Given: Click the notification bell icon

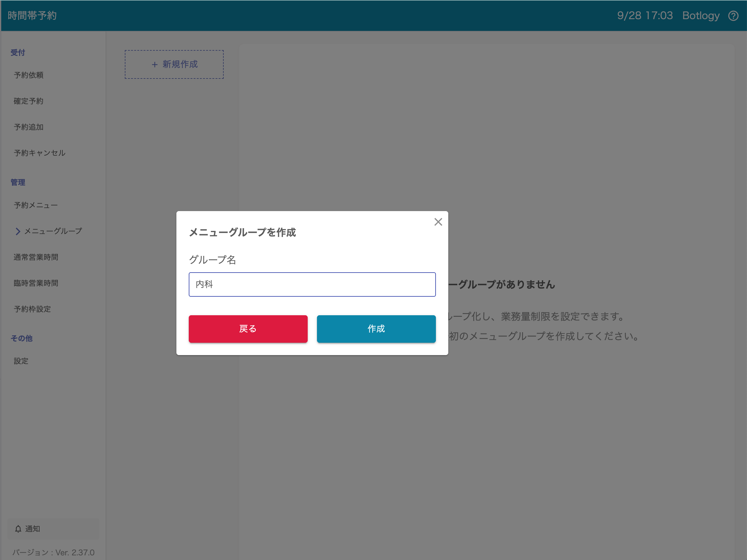Looking at the screenshot, I should (18, 529).
